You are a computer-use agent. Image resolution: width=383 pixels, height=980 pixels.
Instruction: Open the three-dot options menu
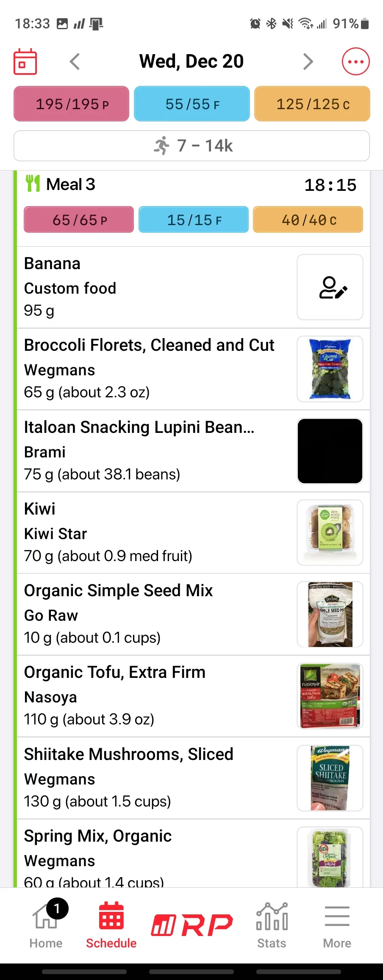tap(355, 62)
